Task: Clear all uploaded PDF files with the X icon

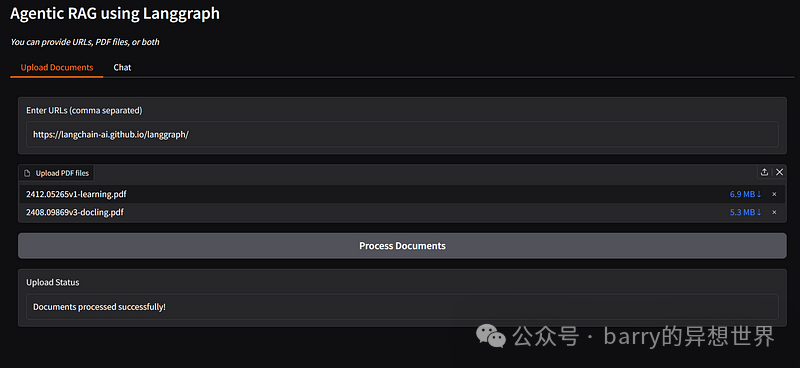Action: [x=779, y=172]
